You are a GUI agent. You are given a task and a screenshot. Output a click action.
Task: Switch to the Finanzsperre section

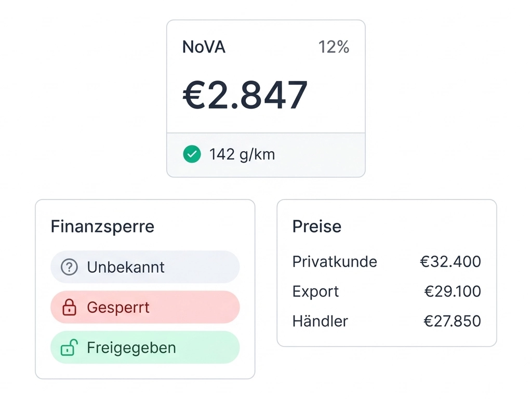click(x=102, y=227)
